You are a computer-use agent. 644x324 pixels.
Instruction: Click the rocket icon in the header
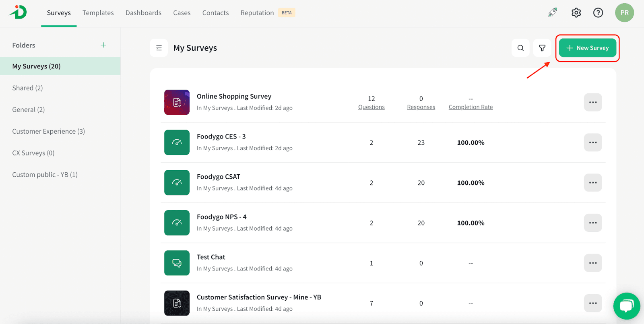(x=552, y=13)
